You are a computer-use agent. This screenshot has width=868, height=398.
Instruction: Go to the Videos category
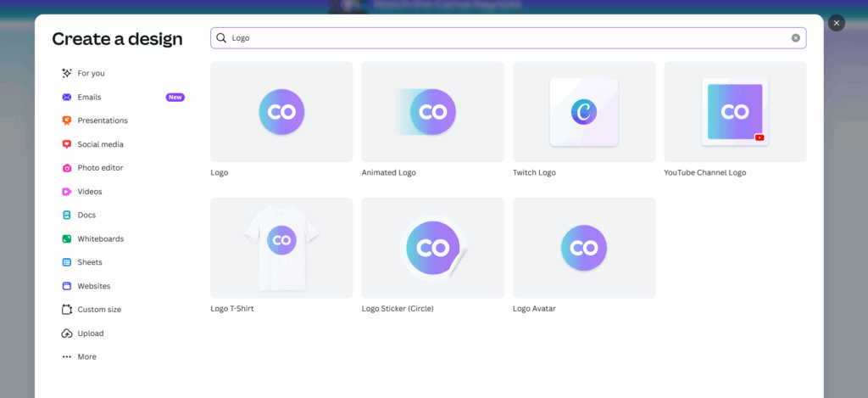point(90,192)
